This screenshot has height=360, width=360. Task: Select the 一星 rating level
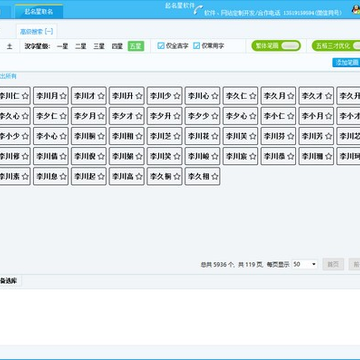click(x=62, y=46)
